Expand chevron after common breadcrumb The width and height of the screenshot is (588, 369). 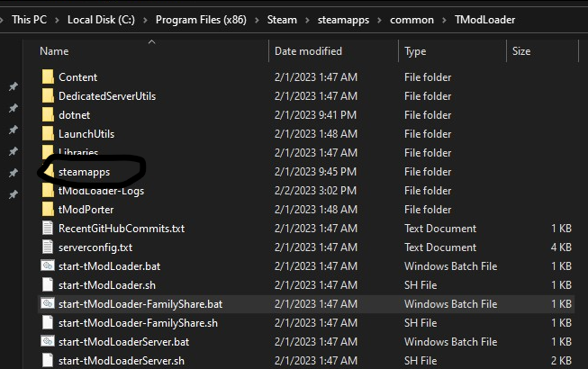(444, 20)
